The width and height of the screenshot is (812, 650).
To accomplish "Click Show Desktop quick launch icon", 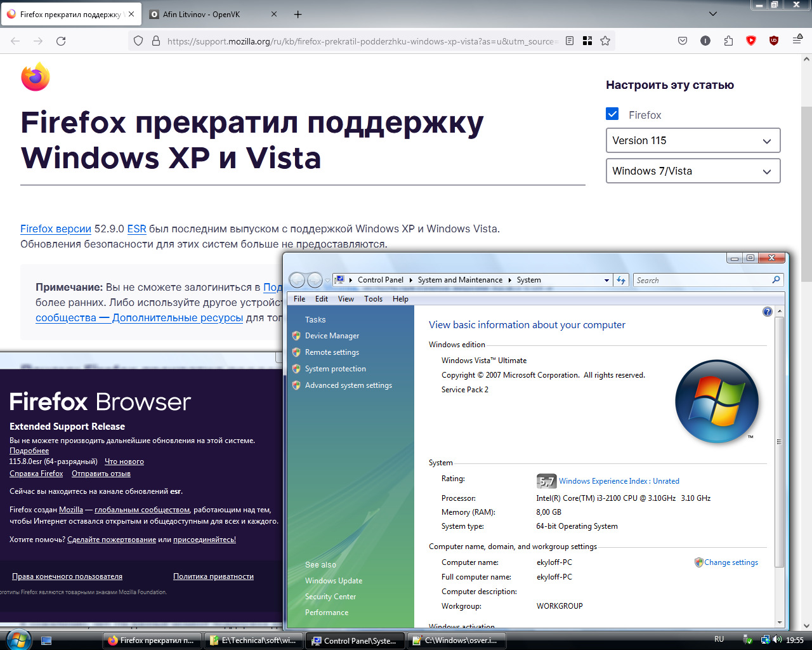I will point(46,640).
